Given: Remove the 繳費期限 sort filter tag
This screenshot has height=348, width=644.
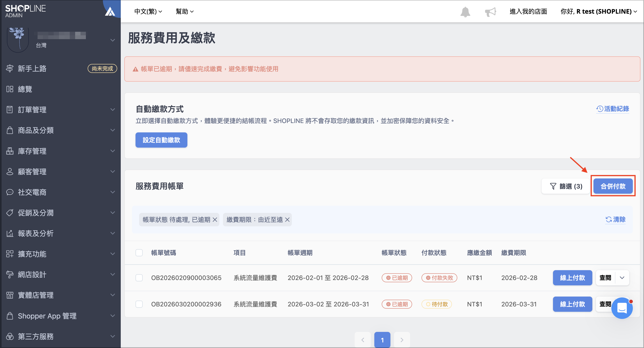Looking at the screenshot, I should click(x=287, y=219).
